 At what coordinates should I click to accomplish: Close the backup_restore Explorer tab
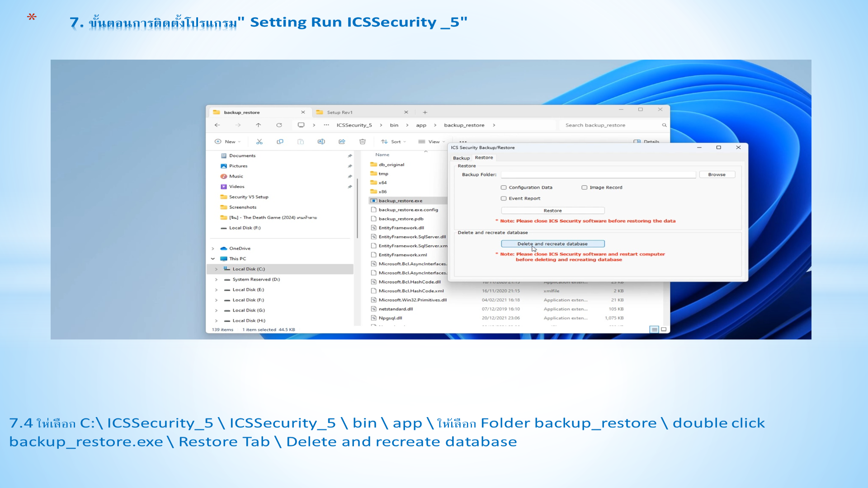click(303, 112)
